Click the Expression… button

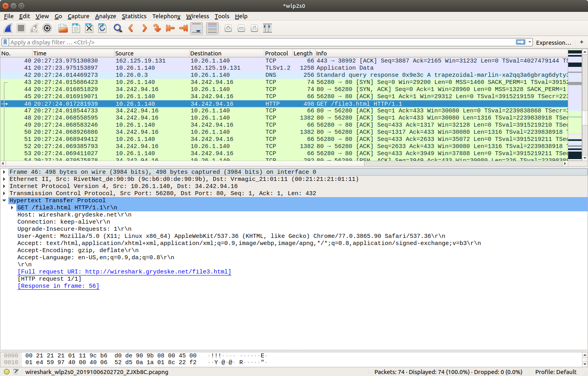553,42
